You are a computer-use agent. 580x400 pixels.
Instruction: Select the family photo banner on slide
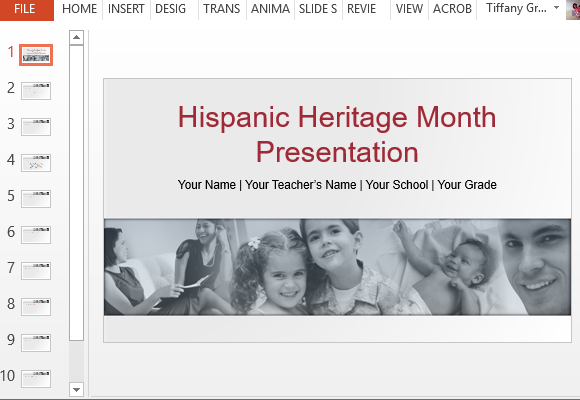point(337,267)
